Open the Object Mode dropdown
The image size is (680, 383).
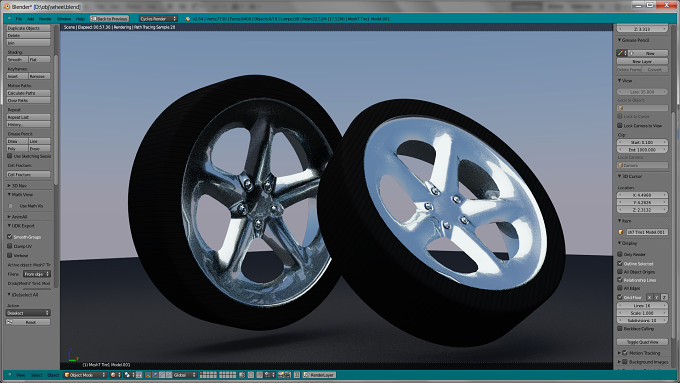pos(85,375)
